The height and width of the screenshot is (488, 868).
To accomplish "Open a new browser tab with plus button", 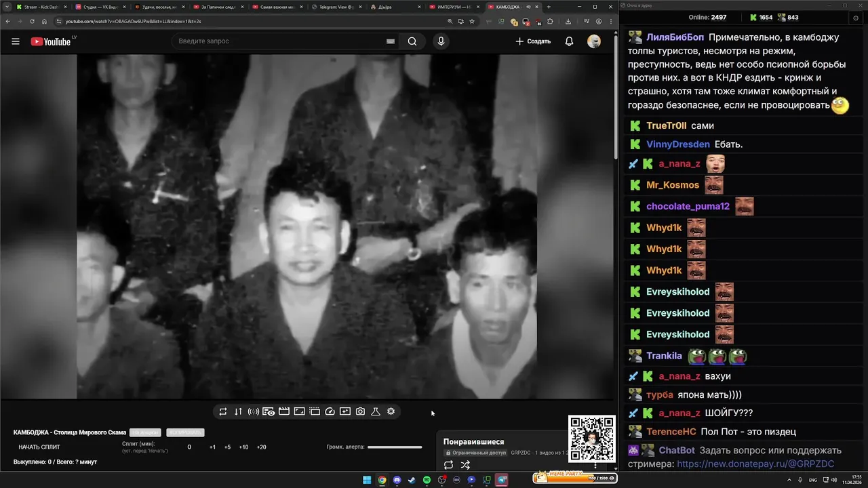I will 549,7.
